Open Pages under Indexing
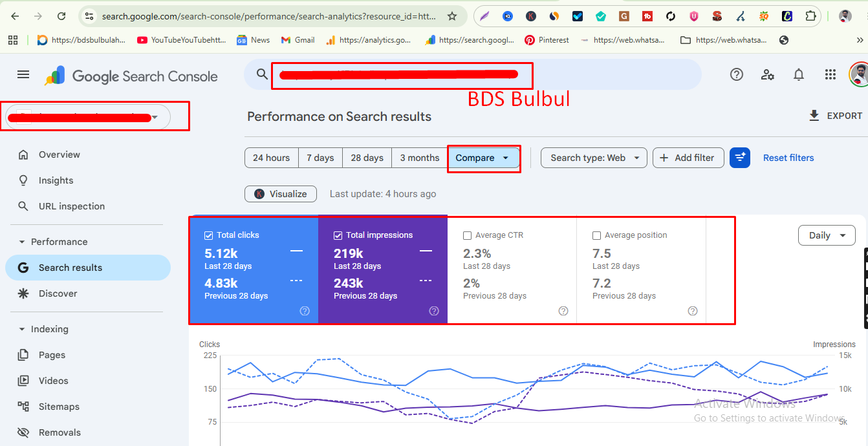The image size is (868, 446). (88, 355)
